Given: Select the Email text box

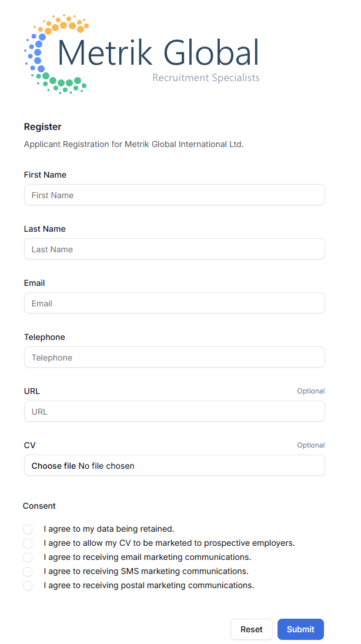Looking at the screenshot, I should tap(174, 303).
